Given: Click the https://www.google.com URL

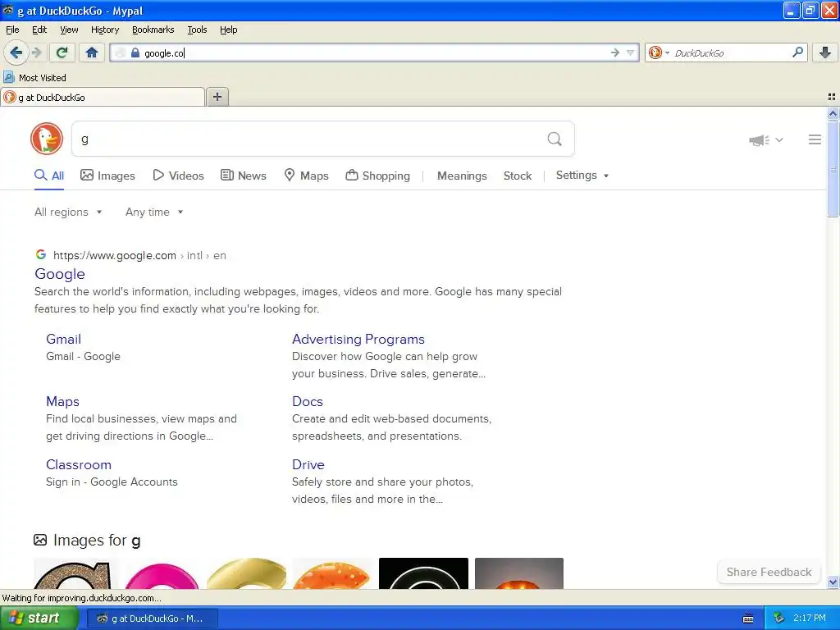Looking at the screenshot, I should (115, 256).
